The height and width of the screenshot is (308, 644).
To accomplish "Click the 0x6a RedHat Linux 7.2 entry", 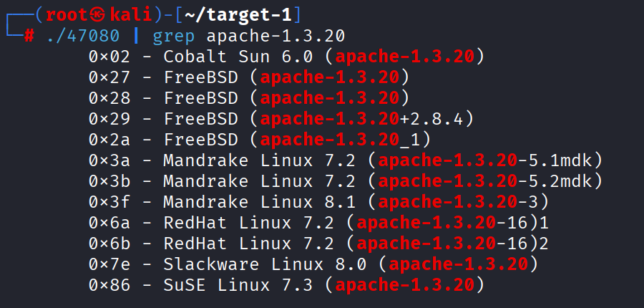I will (318, 223).
